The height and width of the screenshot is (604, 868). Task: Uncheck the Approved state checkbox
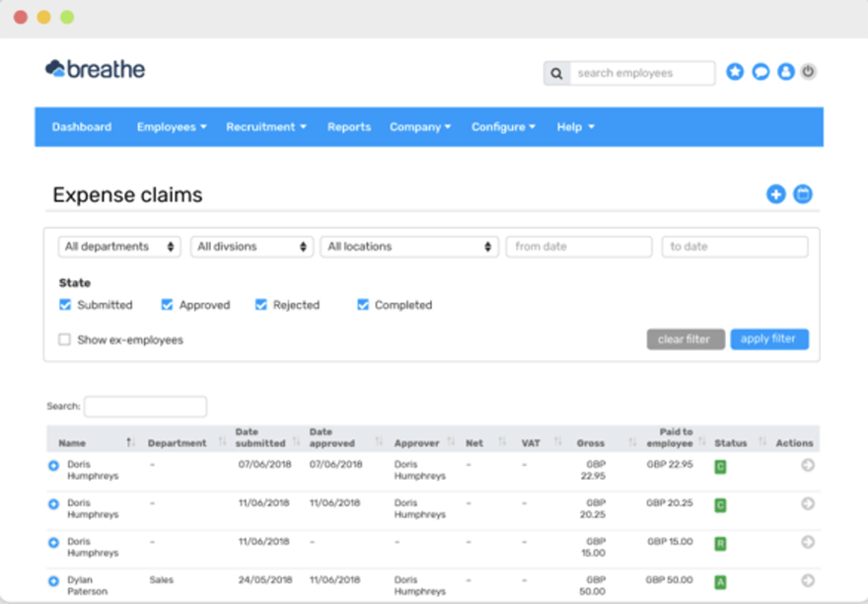[x=167, y=305]
